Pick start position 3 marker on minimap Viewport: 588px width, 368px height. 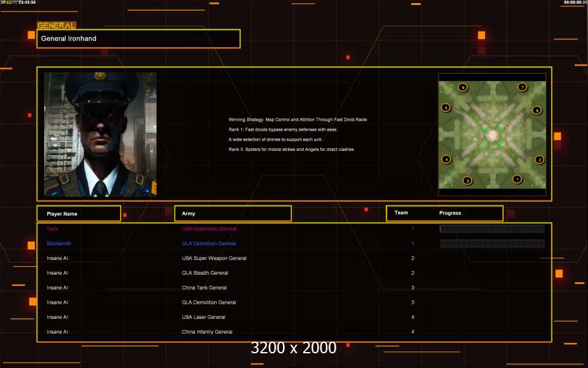click(467, 180)
